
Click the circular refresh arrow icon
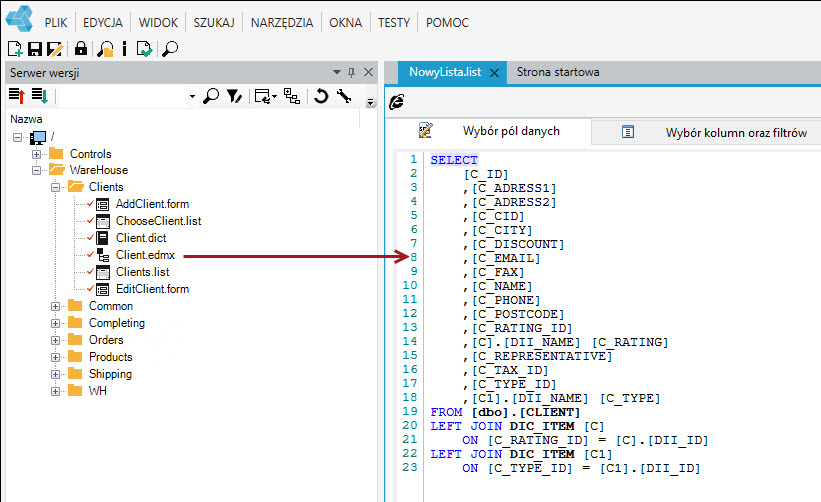(x=321, y=96)
